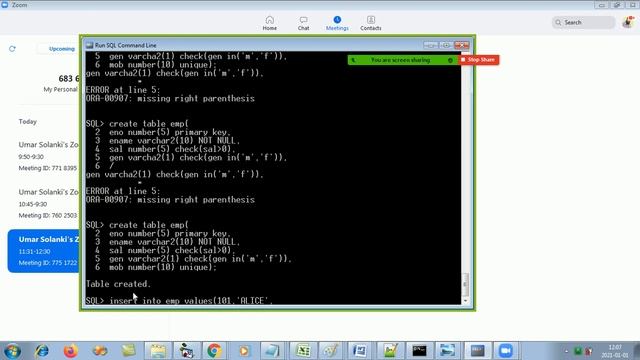This screenshot has width=640, height=360.
Task: Refresh the Zoom meetings list
Action: 12,49
